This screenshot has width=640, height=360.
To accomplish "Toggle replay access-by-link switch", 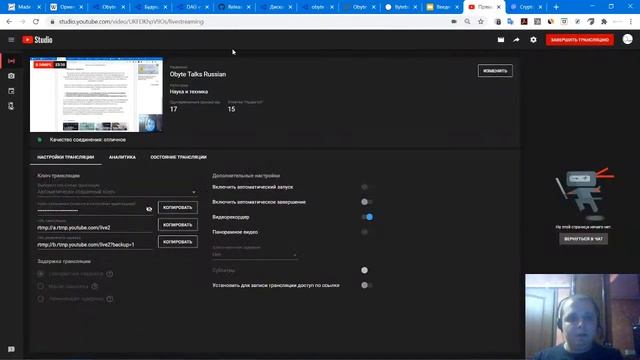I will coord(367,285).
